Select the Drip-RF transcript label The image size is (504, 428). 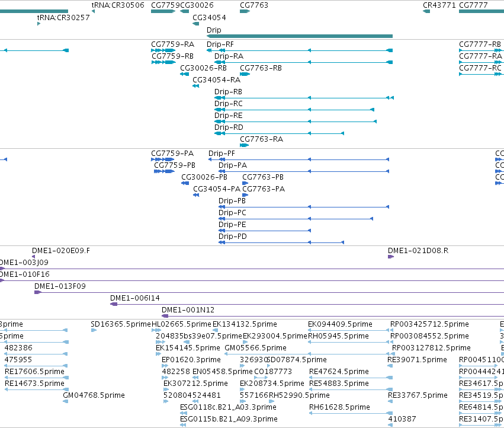(x=220, y=44)
